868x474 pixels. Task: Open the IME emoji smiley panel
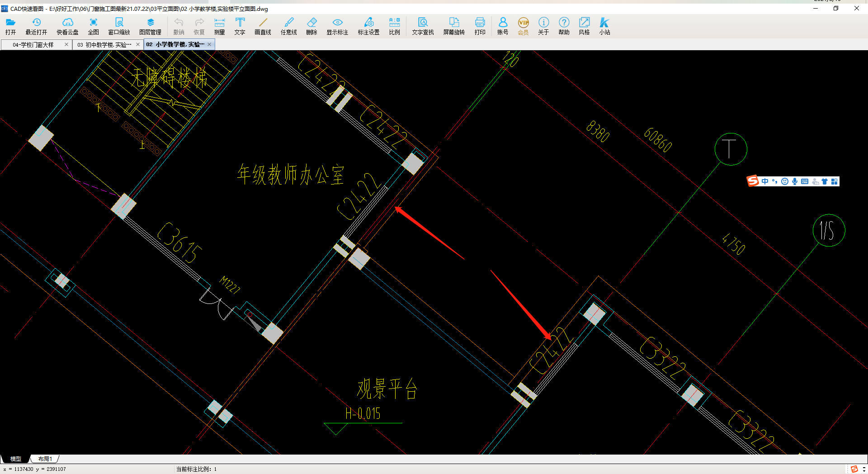pos(785,181)
